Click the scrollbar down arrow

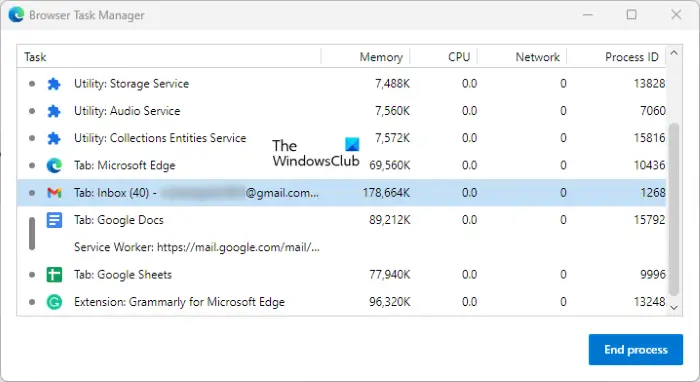point(674,307)
